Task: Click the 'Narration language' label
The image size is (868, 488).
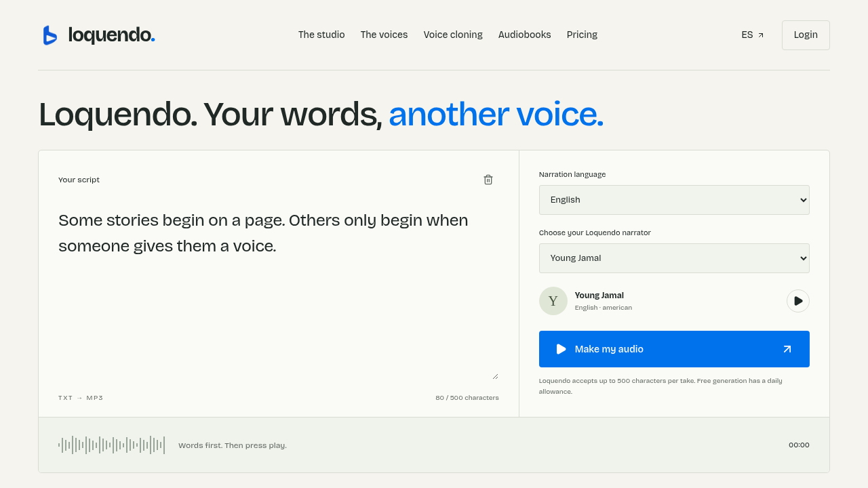Action: [x=572, y=174]
